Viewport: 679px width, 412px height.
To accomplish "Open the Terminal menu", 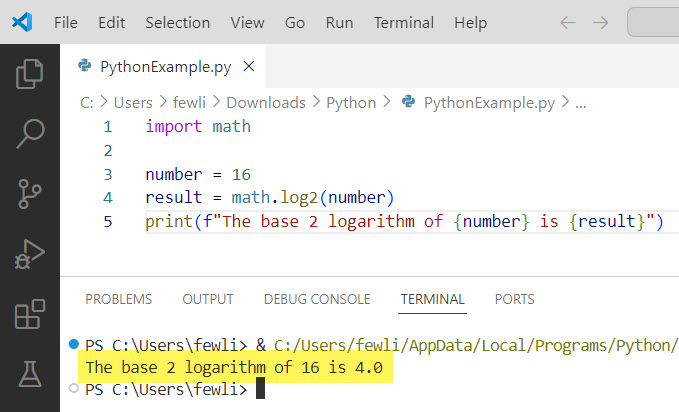I will (404, 23).
